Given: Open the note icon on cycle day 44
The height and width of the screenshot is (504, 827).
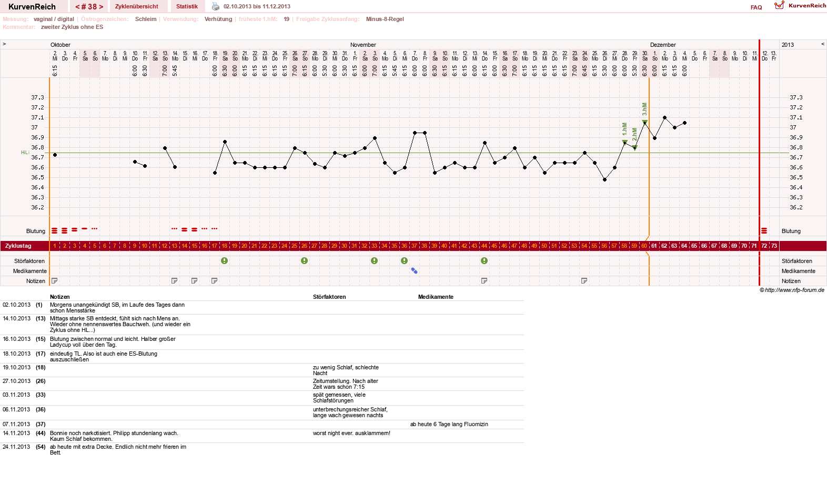Looking at the screenshot, I should [x=485, y=281].
